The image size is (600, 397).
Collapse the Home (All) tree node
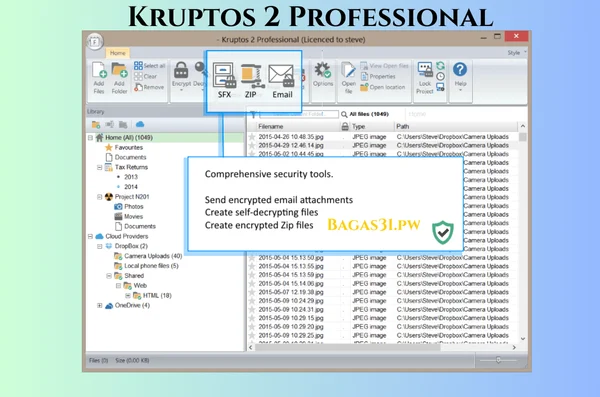click(90, 137)
